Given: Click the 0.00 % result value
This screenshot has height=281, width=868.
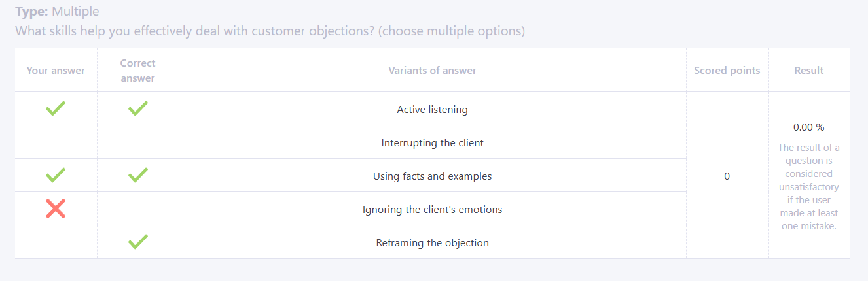Looking at the screenshot, I should pyautogui.click(x=808, y=127).
